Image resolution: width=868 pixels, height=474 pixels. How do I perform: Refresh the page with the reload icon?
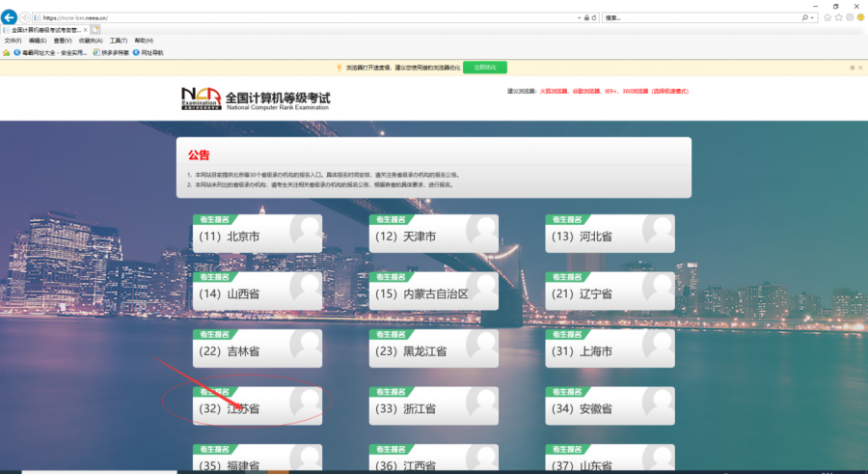(593, 17)
